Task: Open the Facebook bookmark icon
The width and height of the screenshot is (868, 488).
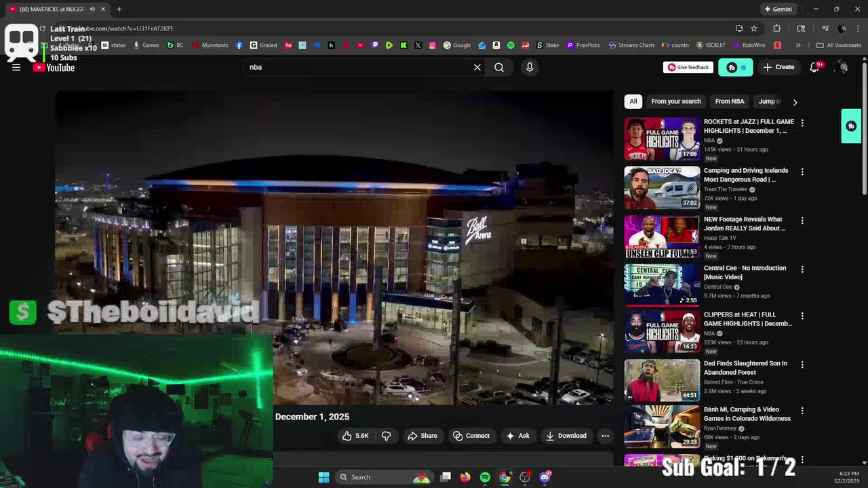Action: pos(239,45)
